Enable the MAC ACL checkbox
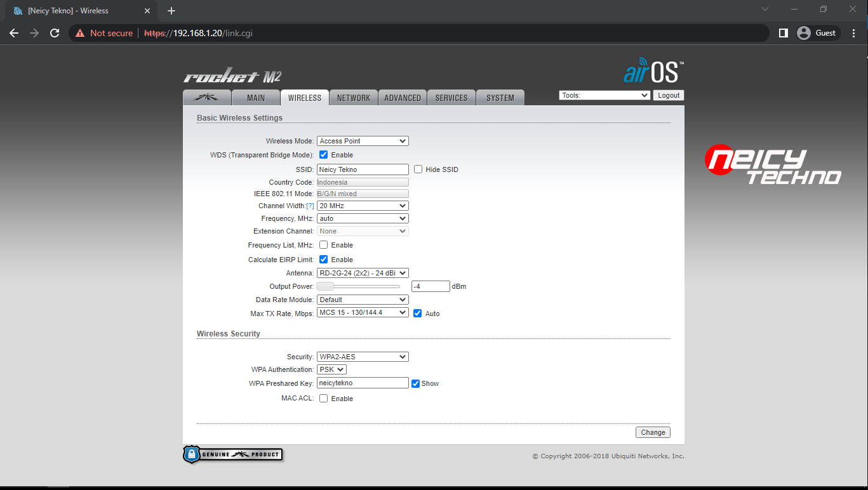868x490 pixels. point(324,399)
